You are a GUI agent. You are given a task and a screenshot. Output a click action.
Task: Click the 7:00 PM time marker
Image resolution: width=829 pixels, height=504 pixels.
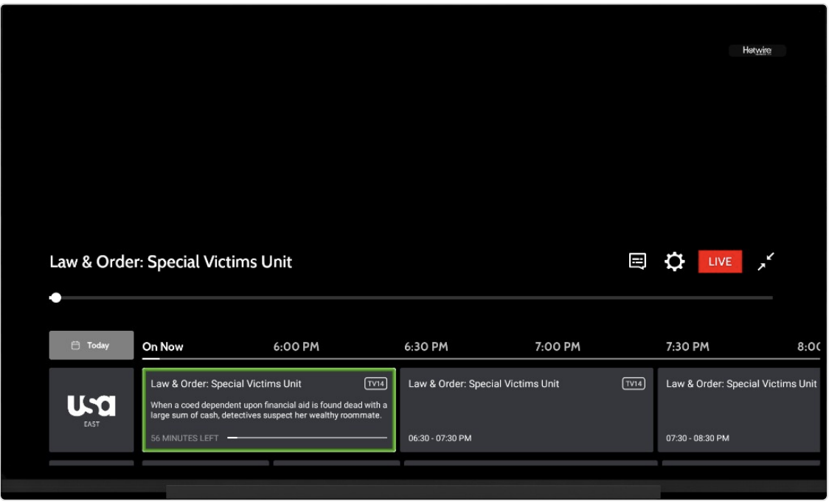(x=558, y=347)
